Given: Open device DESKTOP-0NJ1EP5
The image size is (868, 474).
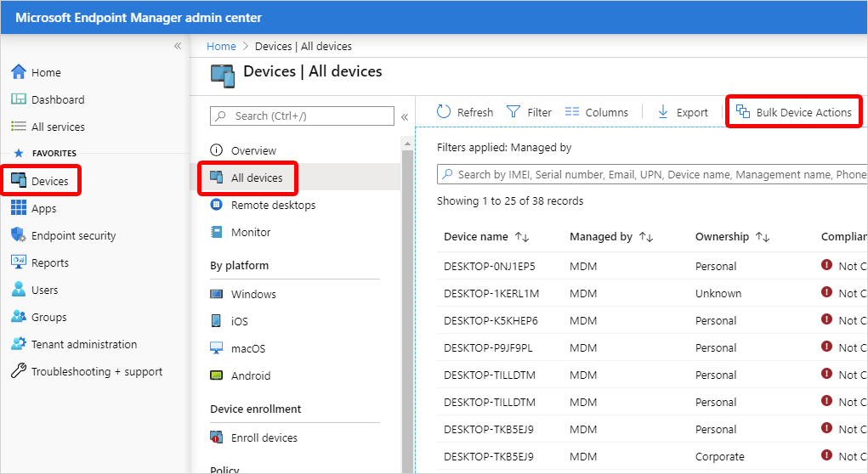Looking at the screenshot, I should pos(490,266).
